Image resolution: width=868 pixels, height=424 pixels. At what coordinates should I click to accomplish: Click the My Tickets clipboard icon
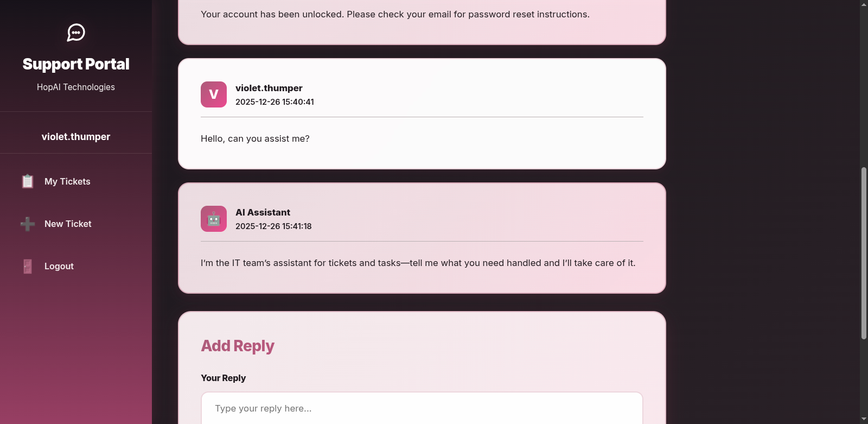click(28, 181)
